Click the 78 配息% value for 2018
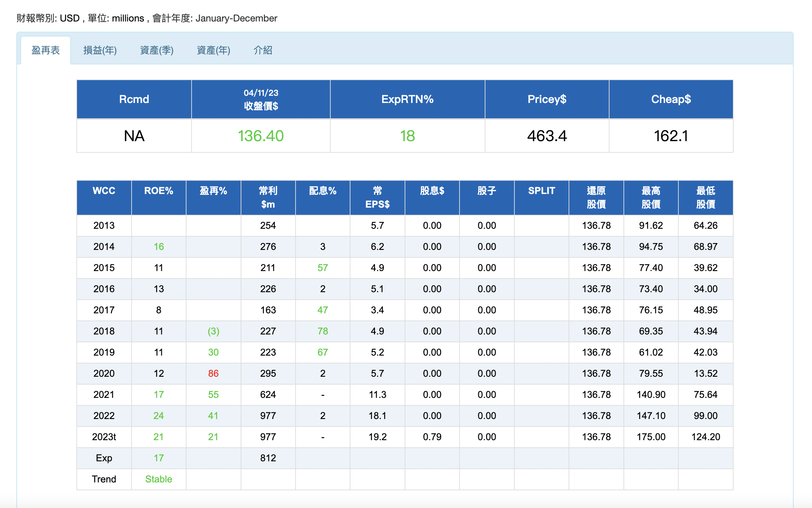812x508 pixels. click(x=322, y=331)
